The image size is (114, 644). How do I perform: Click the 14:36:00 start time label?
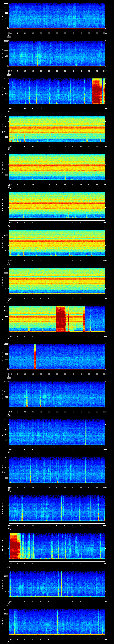point(9,564)
